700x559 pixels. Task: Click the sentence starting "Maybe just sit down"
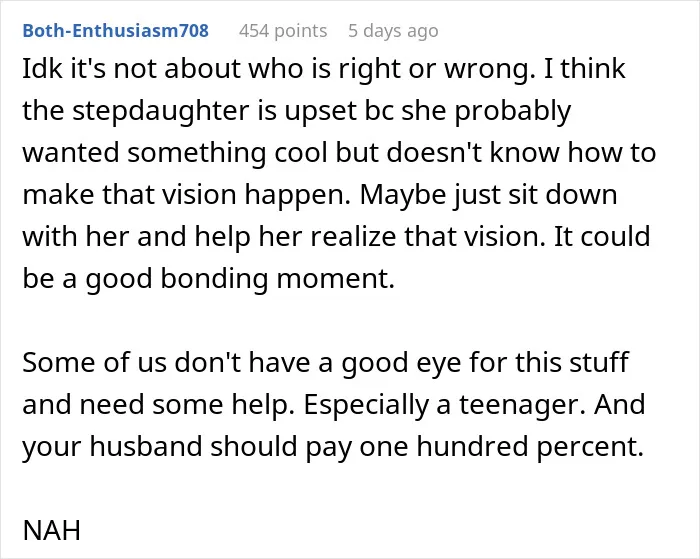(x=489, y=196)
